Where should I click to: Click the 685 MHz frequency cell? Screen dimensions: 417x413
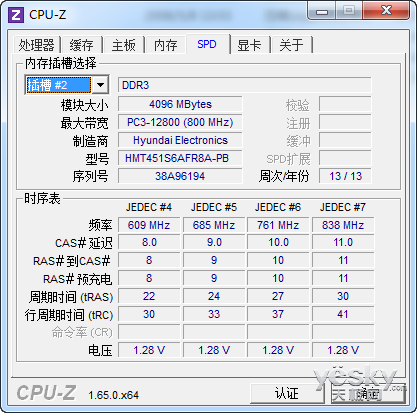(214, 225)
